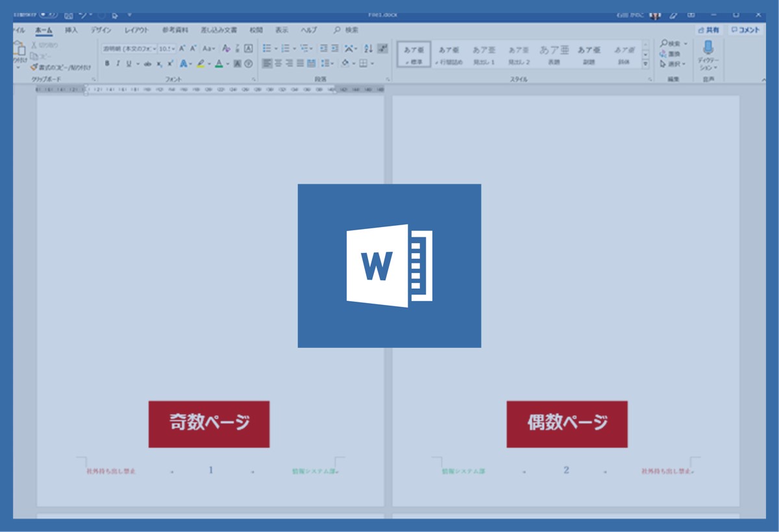Switch to the レイアウト (Layout) tab
Screen dimensions: 779x532
pyautogui.click(x=136, y=30)
